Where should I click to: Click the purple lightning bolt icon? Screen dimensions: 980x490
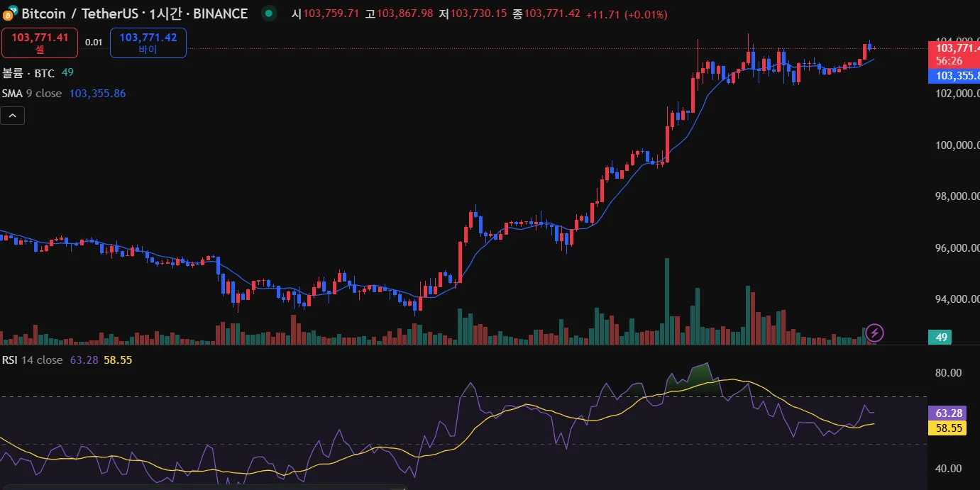(875, 332)
